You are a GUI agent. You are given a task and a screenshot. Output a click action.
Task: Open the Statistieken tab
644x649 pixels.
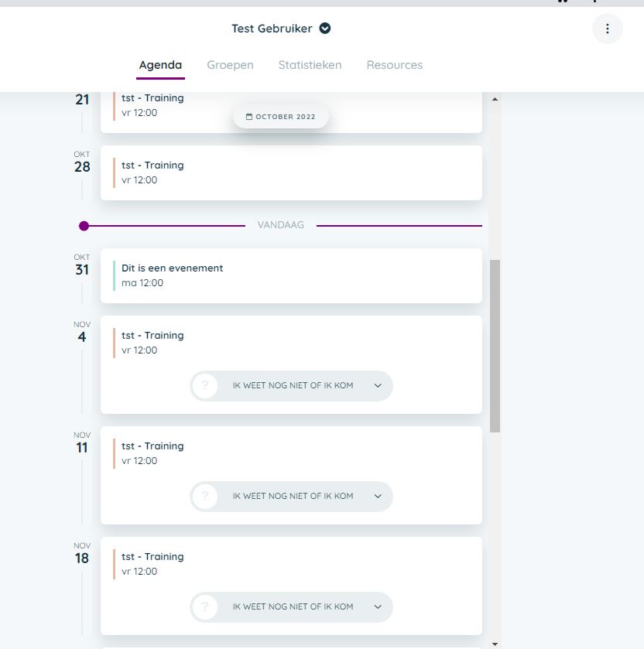tap(310, 65)
